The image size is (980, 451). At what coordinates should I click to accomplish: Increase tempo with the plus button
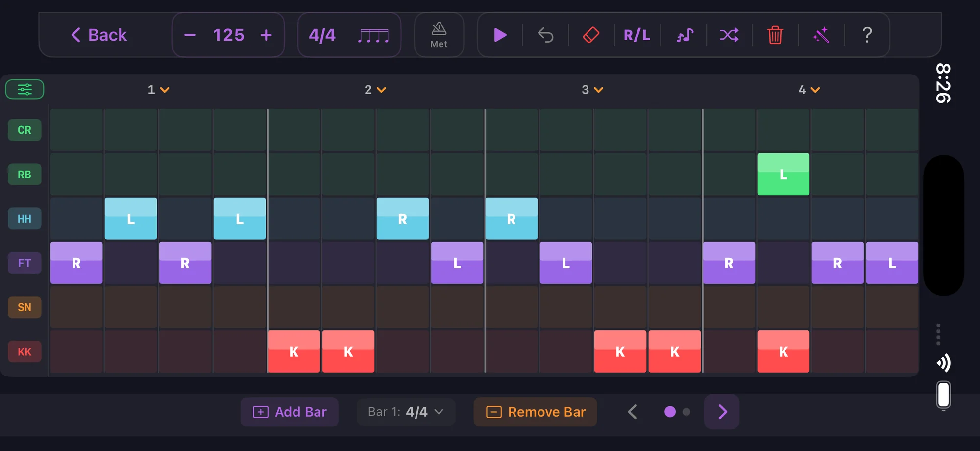coord(266,35)
